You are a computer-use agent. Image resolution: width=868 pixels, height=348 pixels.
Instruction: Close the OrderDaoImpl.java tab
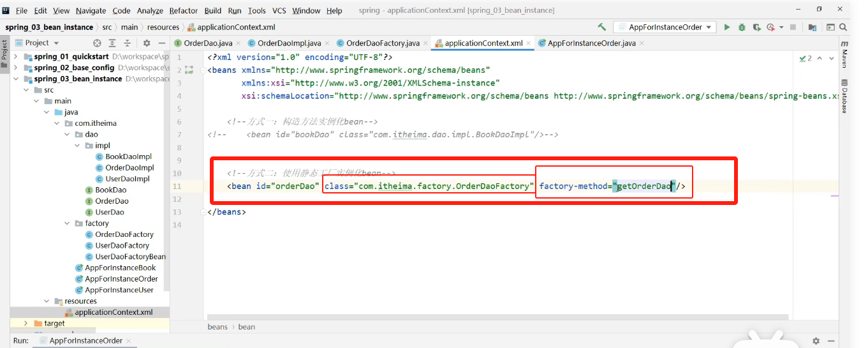(327, 43)
